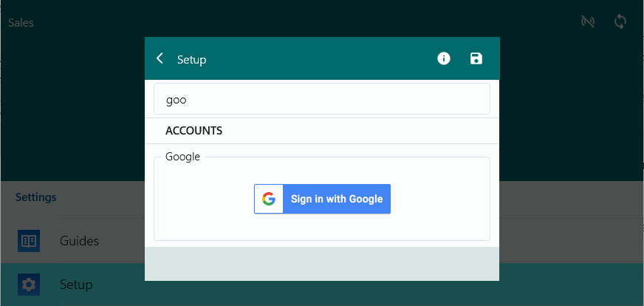644x306 pixels.
Task: Sign in with Google
Action: pyautogui.click(x=336, y=199)
